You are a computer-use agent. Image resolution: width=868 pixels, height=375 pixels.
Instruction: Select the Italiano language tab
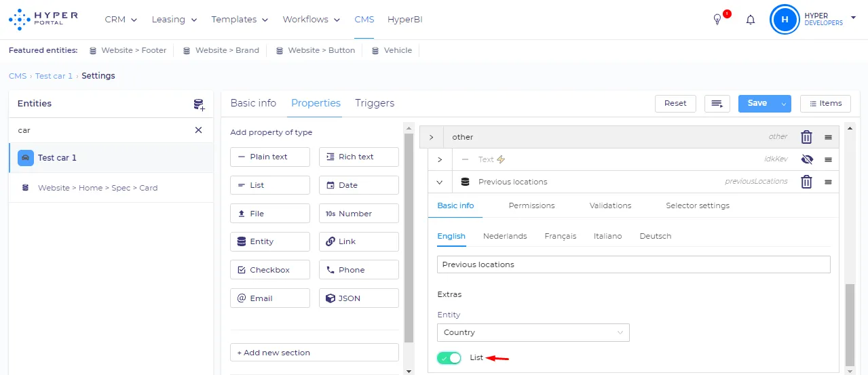(607, 236)
